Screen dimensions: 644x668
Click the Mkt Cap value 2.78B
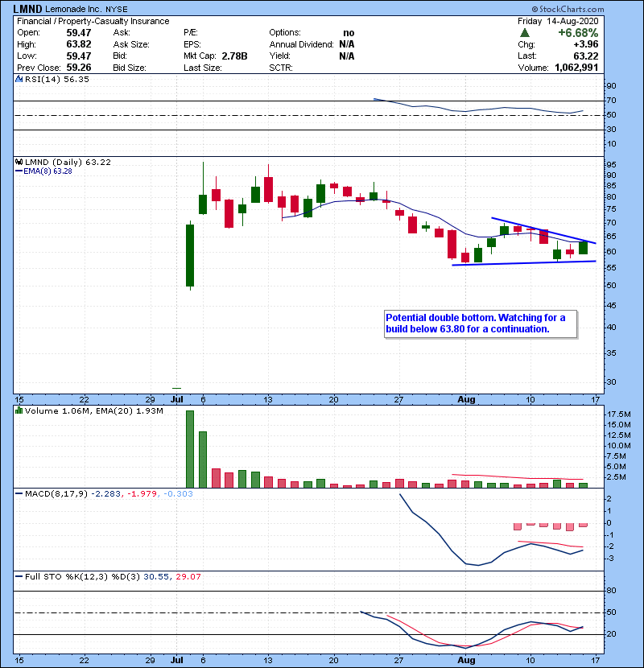[x=234, y=56]
